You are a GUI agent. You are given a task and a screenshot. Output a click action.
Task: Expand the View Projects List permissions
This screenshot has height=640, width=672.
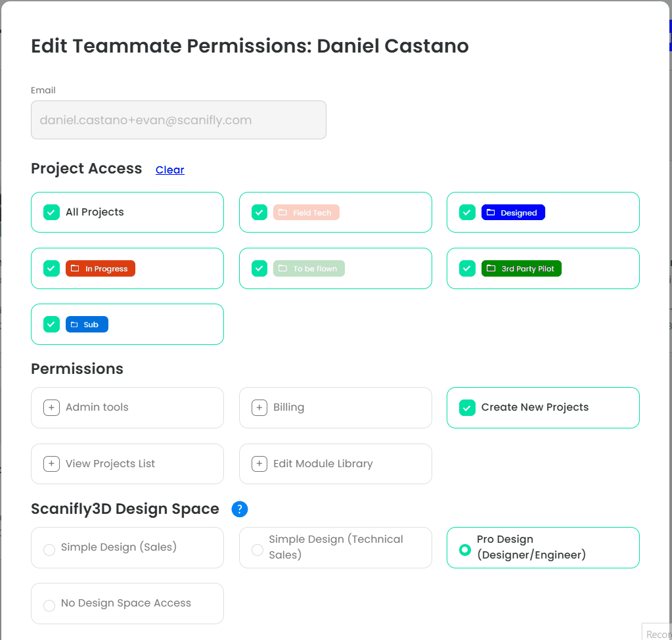(x=51, y=464)
